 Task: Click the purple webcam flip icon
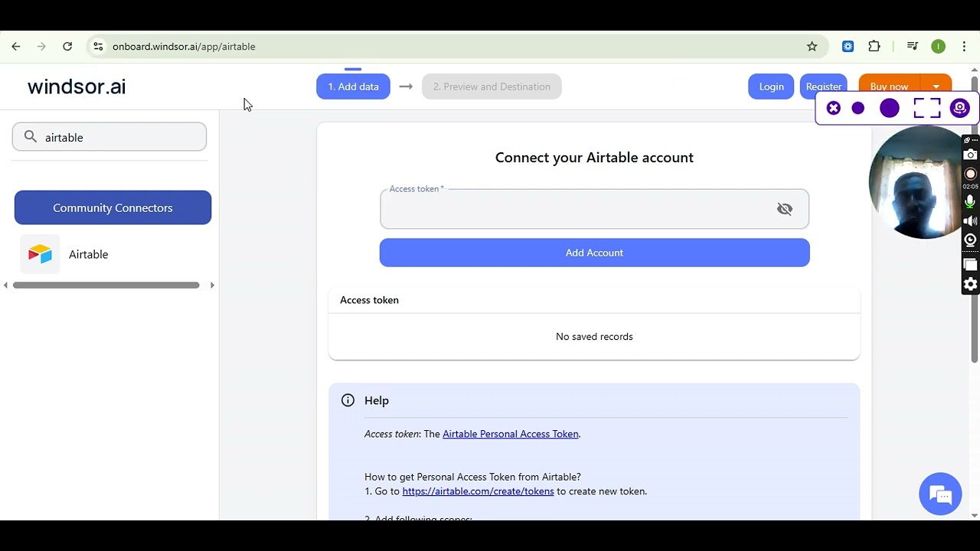tap(960, 109)
